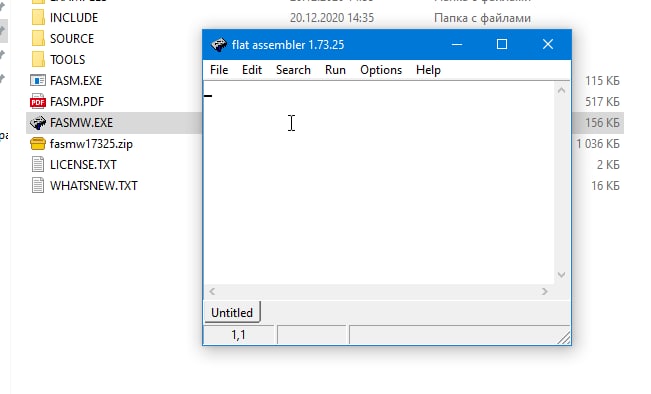
Task: Click the 517 КБ size value
Action: [602, 102]
